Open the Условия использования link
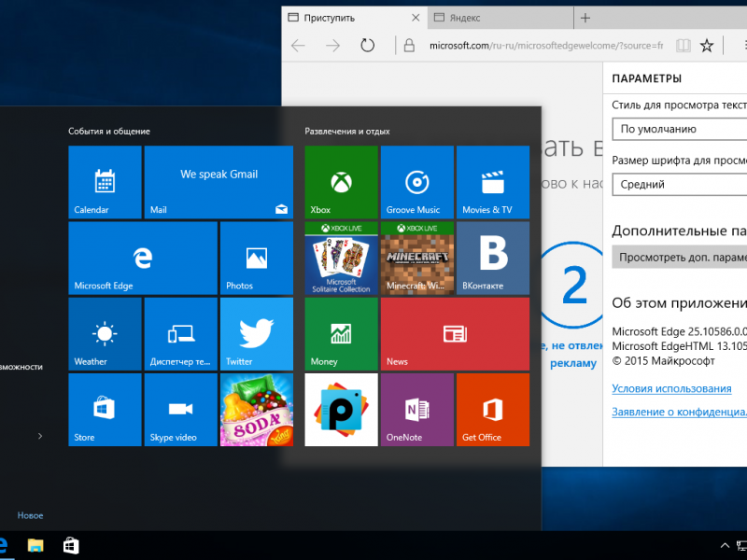 [671, 388]
